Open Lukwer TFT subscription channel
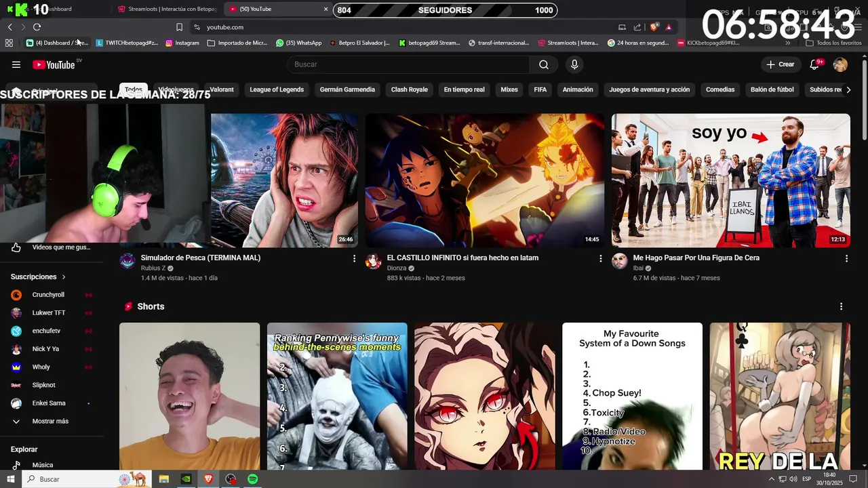This screenshot has height=488, width=868. (x=53, y=313)
